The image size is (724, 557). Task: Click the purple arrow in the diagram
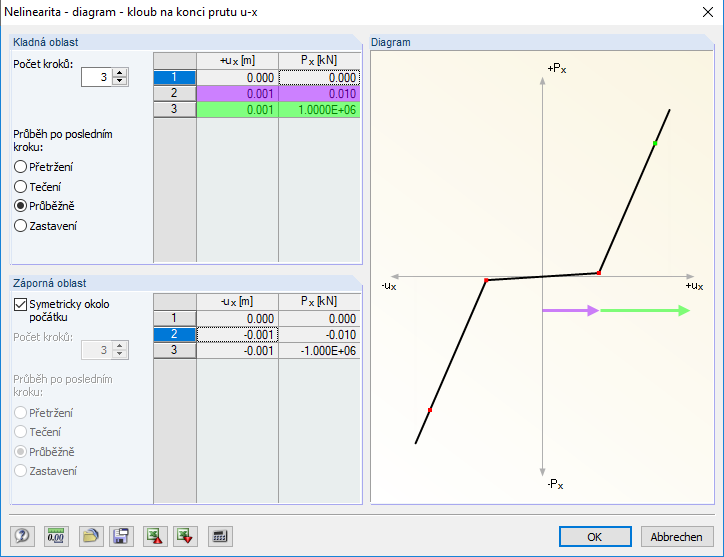(x=570, y=310)
